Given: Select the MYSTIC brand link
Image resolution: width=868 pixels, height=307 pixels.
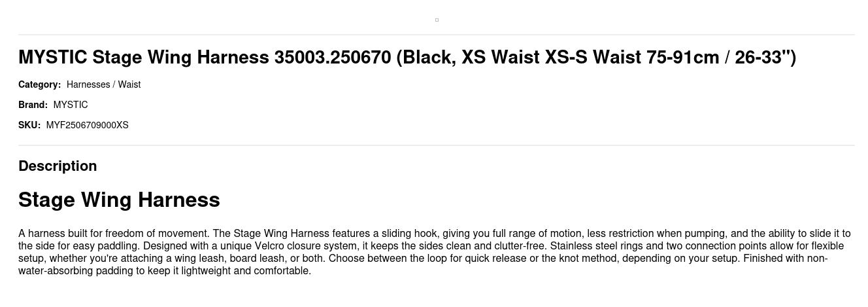Looking at the screenshot, I should [71, 105].
